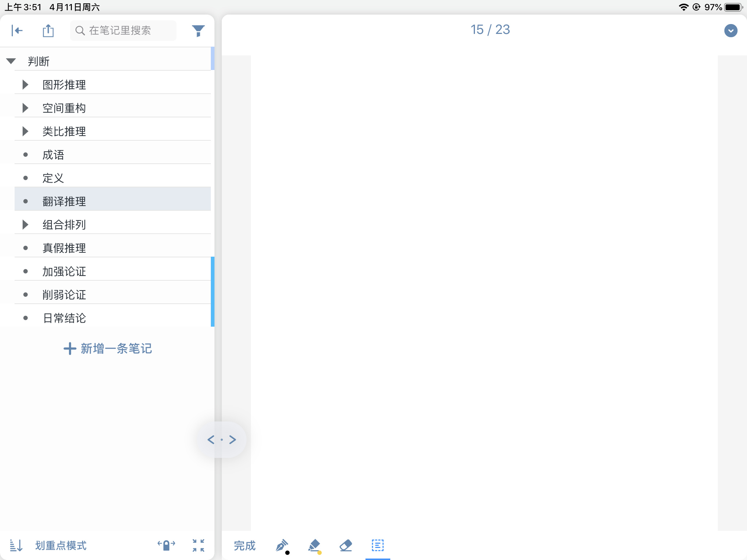Collapse the 判断 root node

pos(11,61)
